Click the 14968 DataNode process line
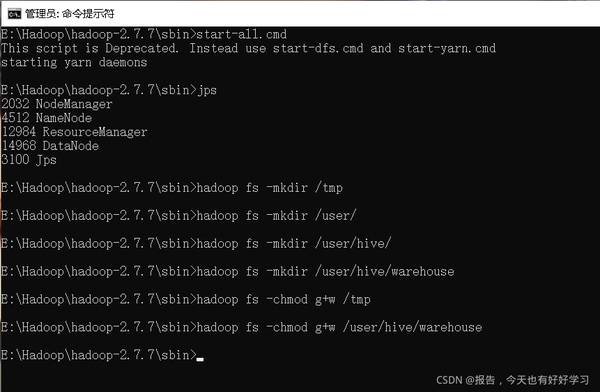 pos(50,146)
